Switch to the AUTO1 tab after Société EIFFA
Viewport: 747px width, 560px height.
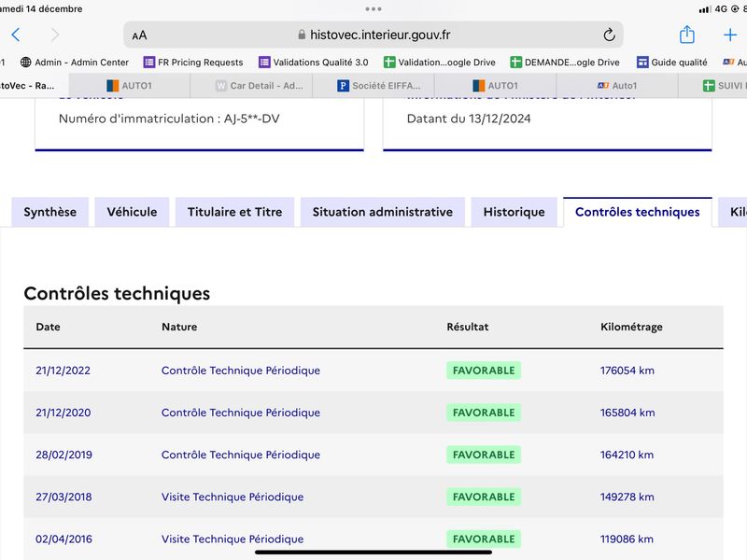[x=496, y=86]
